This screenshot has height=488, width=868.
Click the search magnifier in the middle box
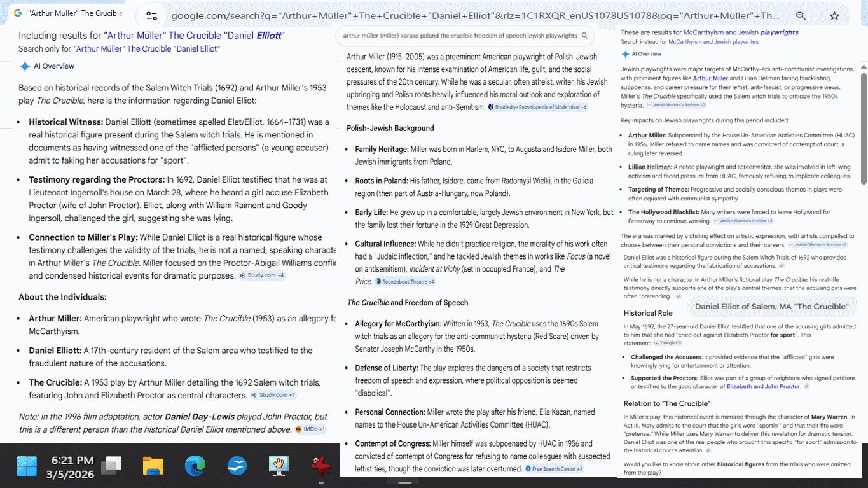click(x=585, y=36)
